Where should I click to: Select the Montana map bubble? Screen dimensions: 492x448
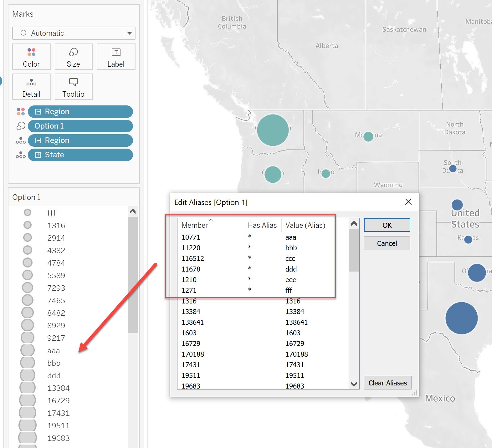[368, 136]
